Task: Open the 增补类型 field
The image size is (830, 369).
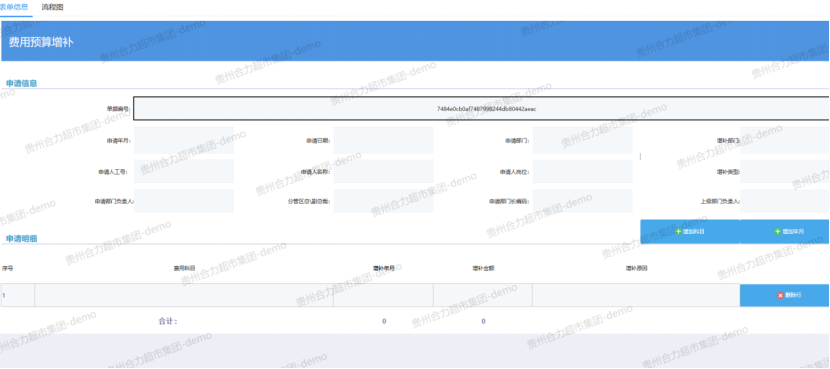Action: tap(784, 172)
